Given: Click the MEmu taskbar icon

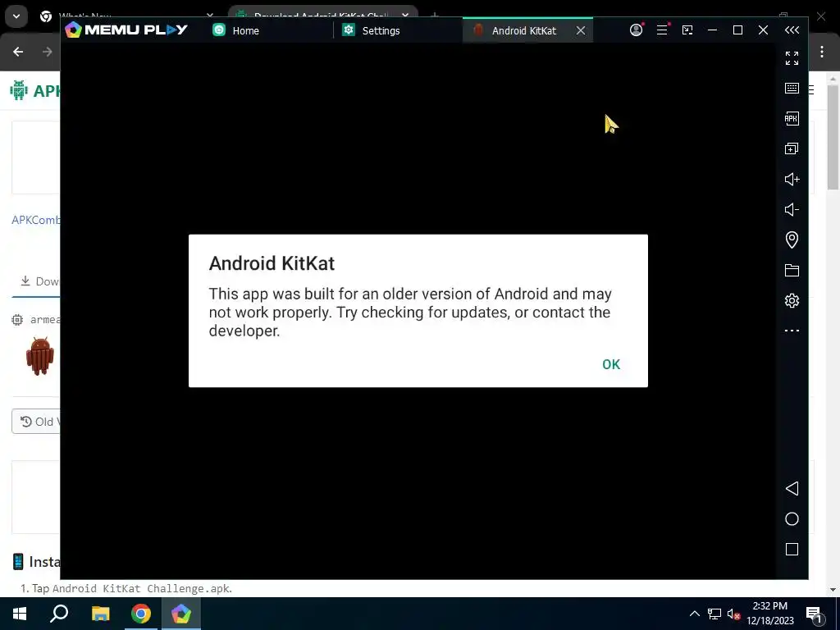Looking at the screenshot, I should point(181,614).
